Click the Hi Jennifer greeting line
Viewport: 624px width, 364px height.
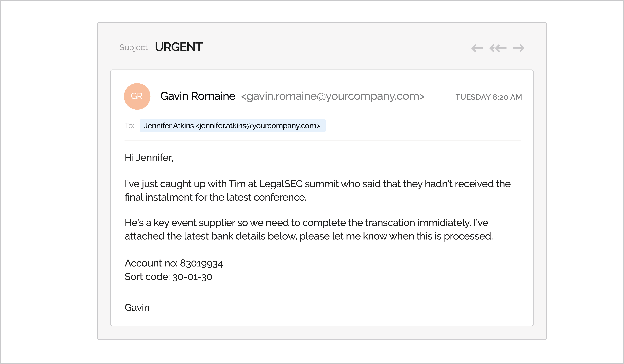pyautogui.click(x=149, y=158)
